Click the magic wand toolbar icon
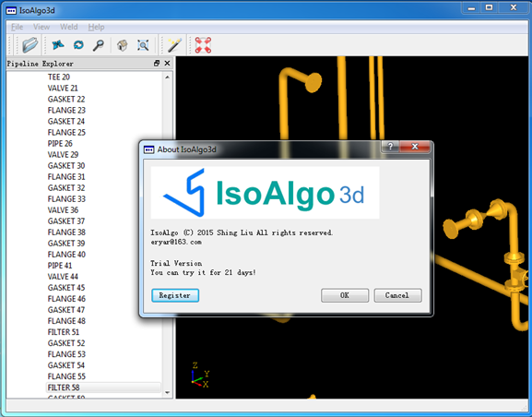Viewport: 532px width, 417px height. pos(174,45)
